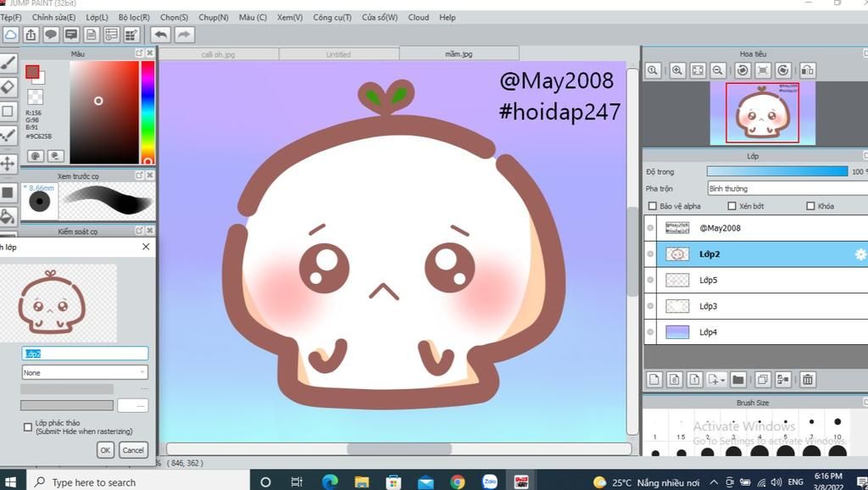Select the Eraser tool

tap(8, 86)
